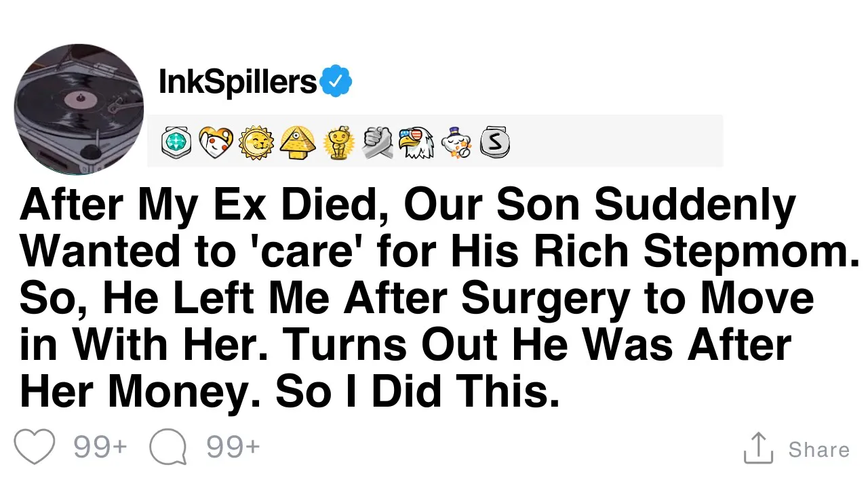Click the heart-shaped Snoo award
The image size is (868, 488).
pos(216,142)
